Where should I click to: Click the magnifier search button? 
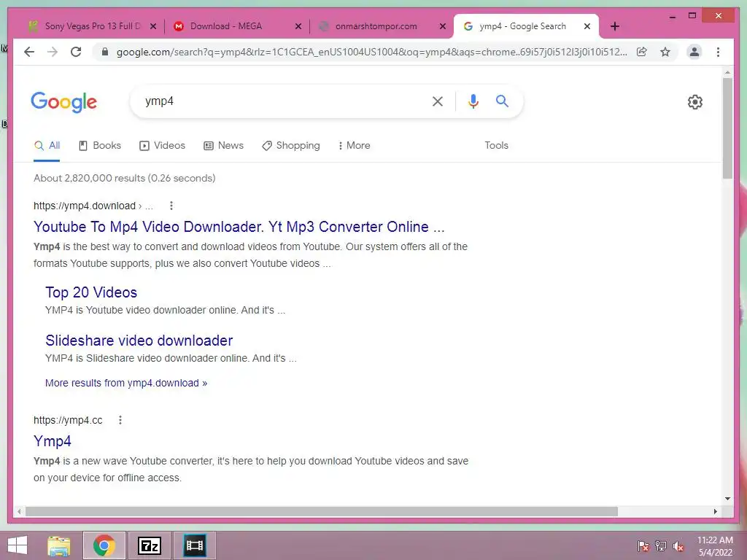[502, 101]
